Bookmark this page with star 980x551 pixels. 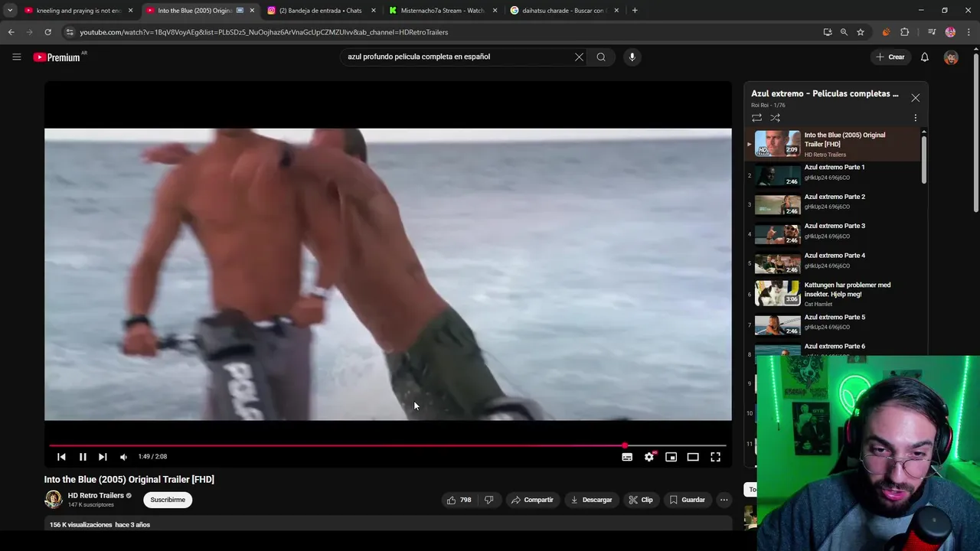pyautogui.click(x=861, y=32)
